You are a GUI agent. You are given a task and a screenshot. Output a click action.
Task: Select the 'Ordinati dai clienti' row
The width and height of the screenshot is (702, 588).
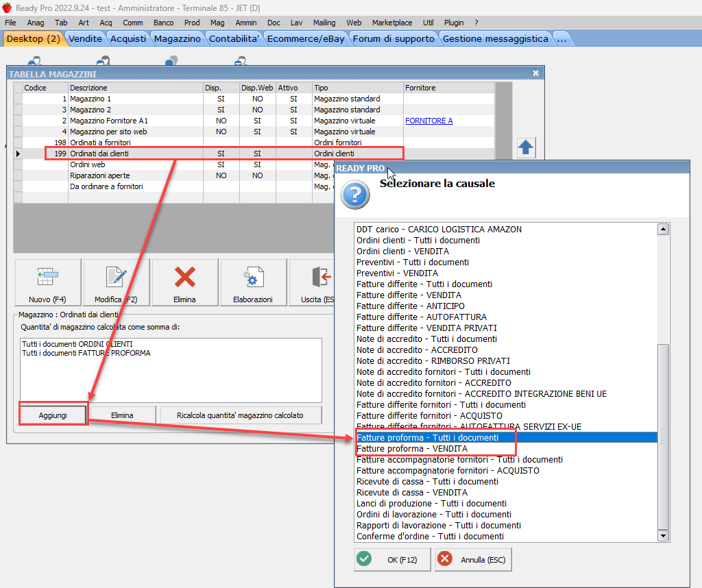254,154
